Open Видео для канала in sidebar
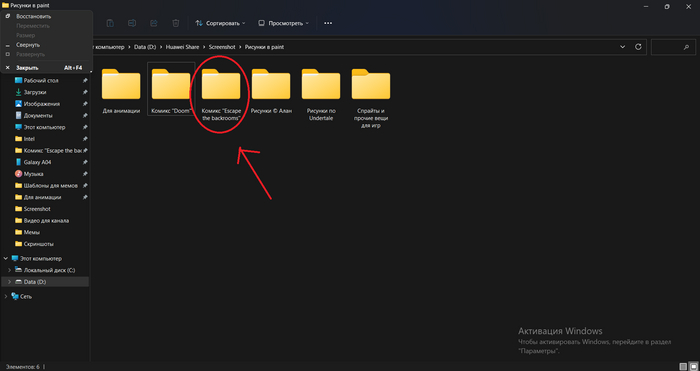 point(46,221)
